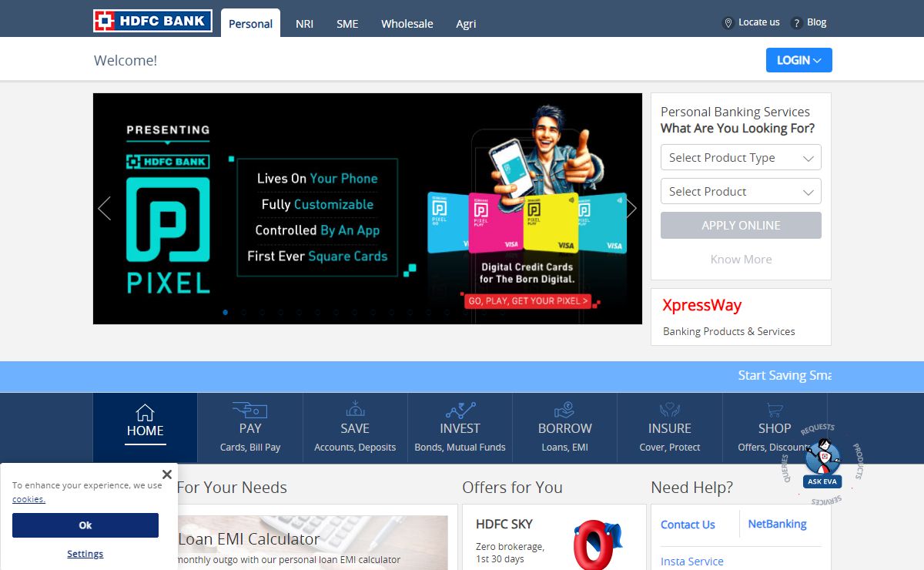Viewport: 924px width, 570px height.
Task: Click the APPLY ONLINE button
Action: 741,226
